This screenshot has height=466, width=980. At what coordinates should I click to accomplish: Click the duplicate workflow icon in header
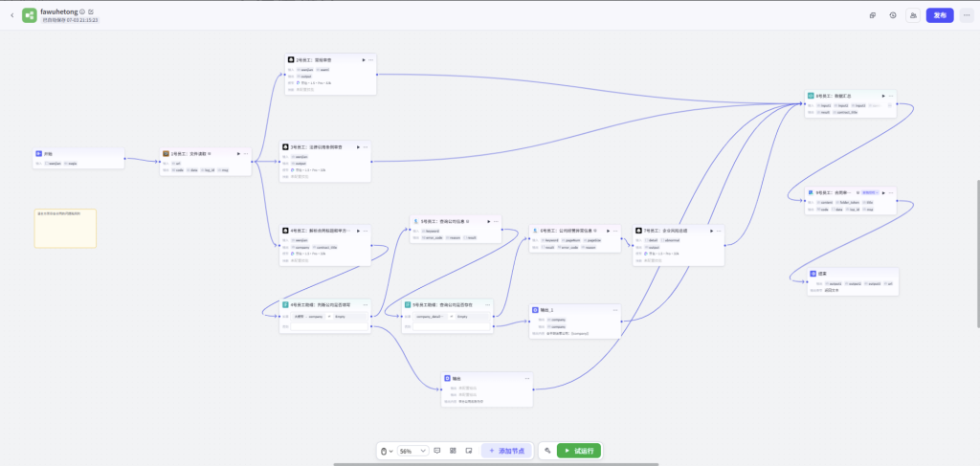(x=872, y=15)
